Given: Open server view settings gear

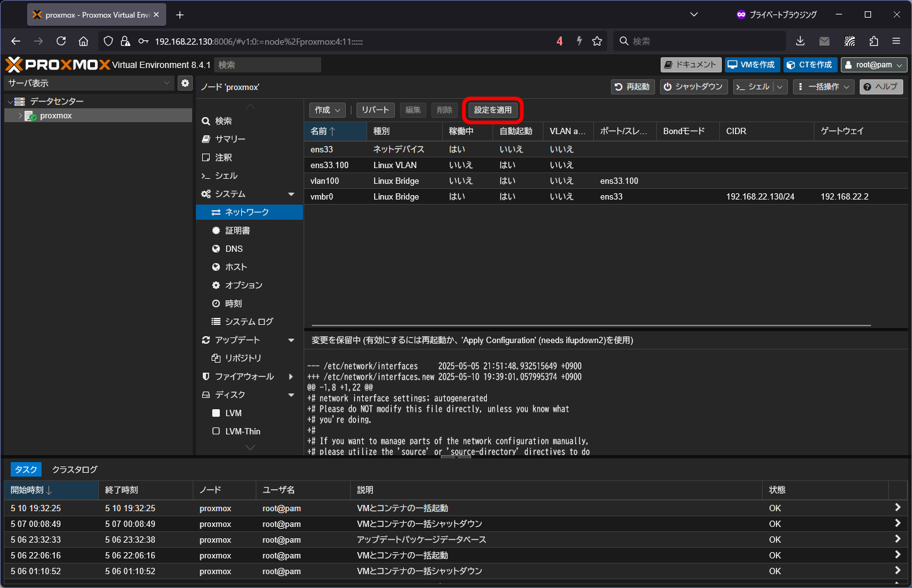Looking at the screenshot, I should pyautogui.click(x=185, y=83).
